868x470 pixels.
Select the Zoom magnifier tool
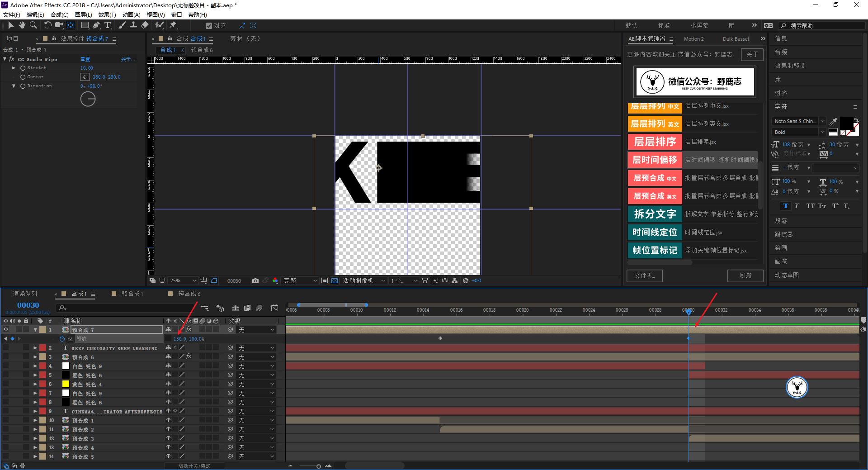[x=33, y=25]
